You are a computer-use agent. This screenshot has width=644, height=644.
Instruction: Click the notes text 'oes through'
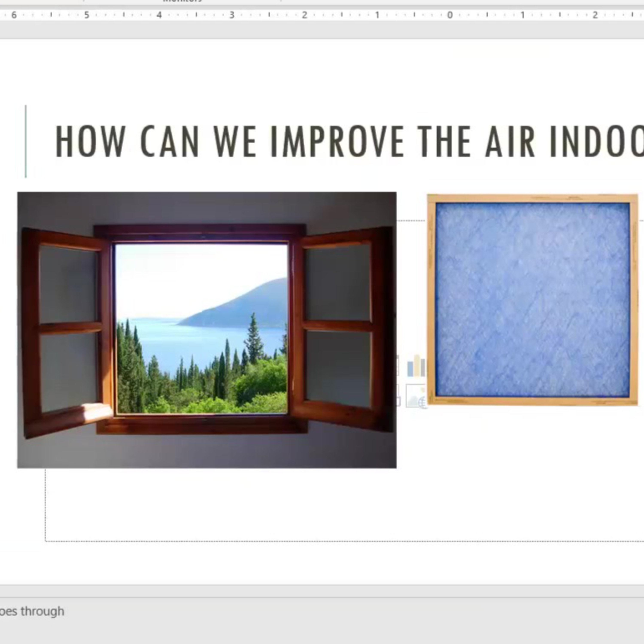click(x=32, y=611)
